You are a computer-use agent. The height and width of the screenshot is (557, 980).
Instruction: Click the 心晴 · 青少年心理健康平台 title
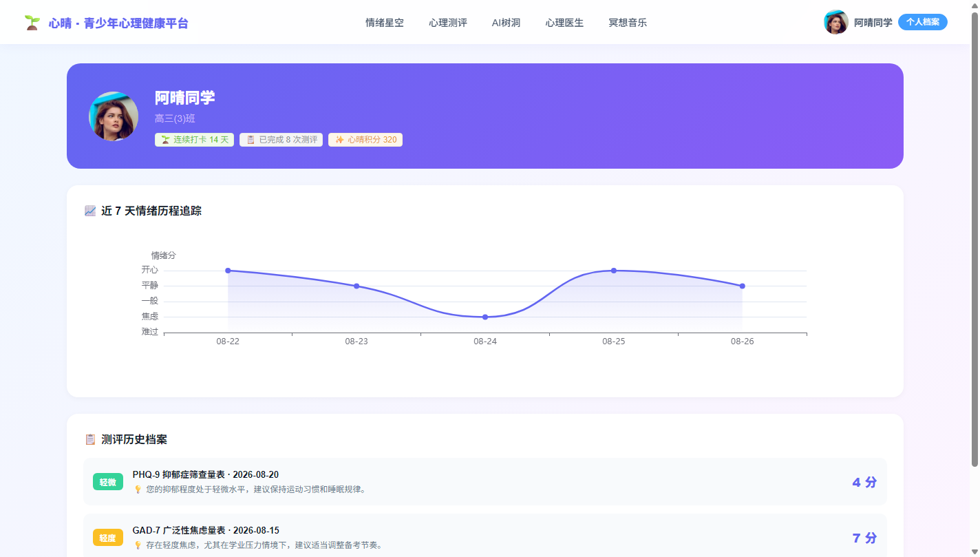point(118,23)
